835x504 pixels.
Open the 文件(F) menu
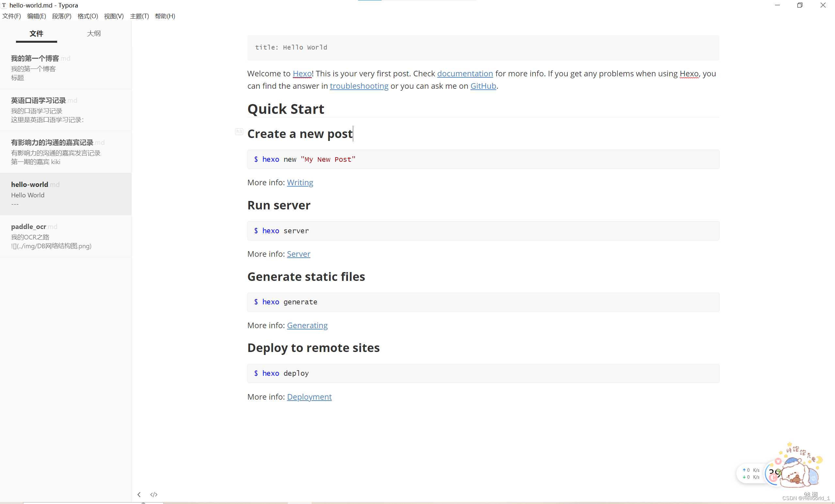(11, 16)
